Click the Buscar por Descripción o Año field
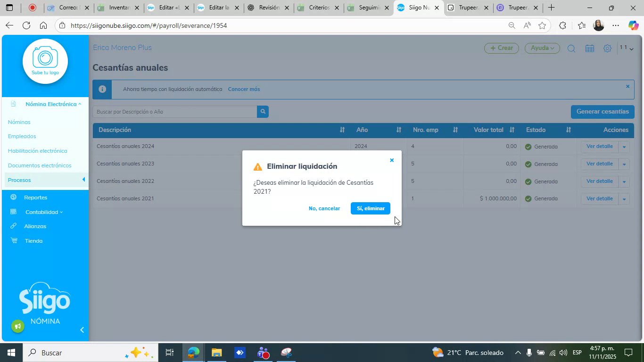 (175, 112)
